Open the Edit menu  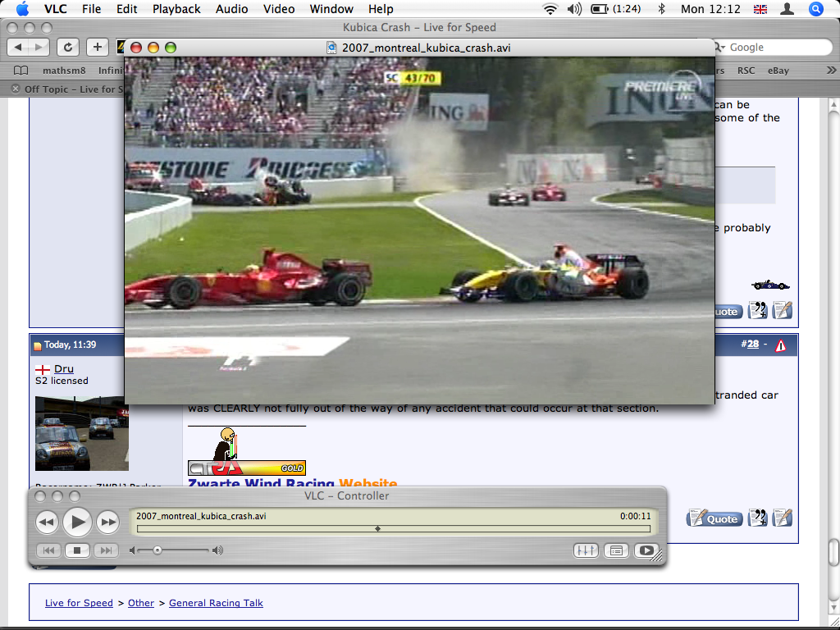(127, 9)
